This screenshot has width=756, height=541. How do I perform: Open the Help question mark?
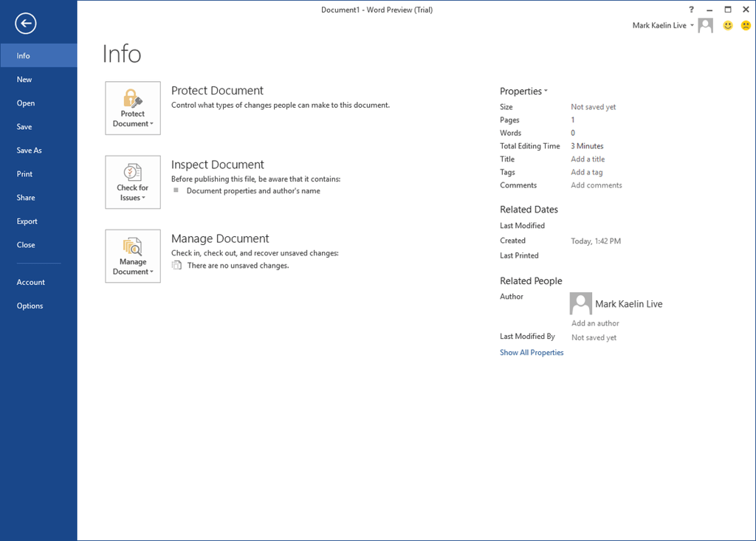pos(691,9)
